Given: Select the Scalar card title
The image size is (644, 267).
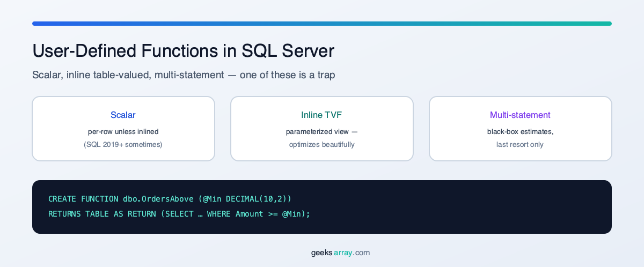Looking at the screenshot, I should (x=123, y=115).
